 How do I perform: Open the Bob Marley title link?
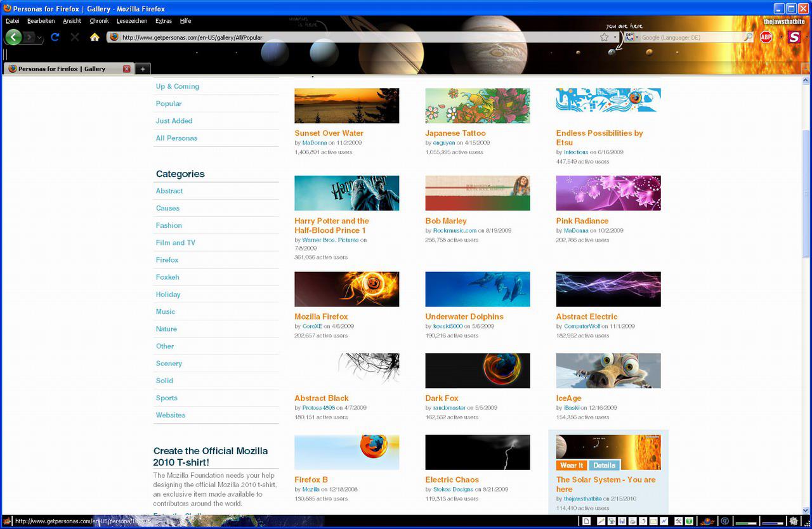pos(446,221)
